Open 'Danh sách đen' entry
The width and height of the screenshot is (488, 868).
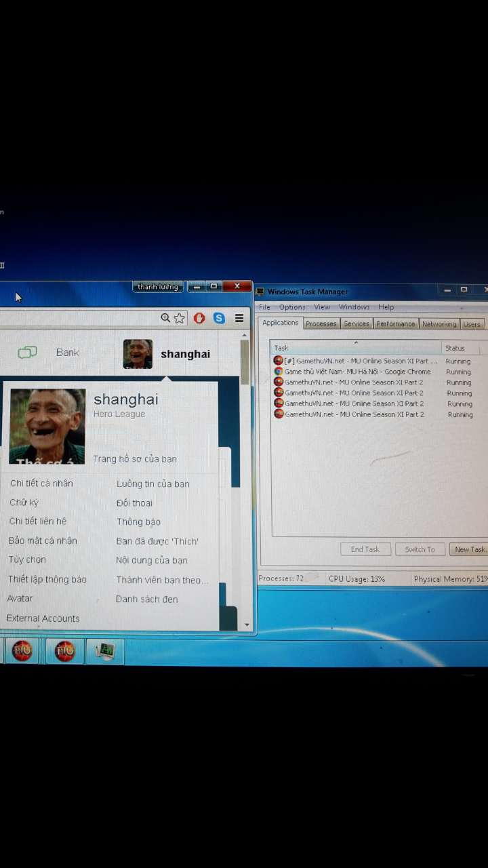pos(147,599)
